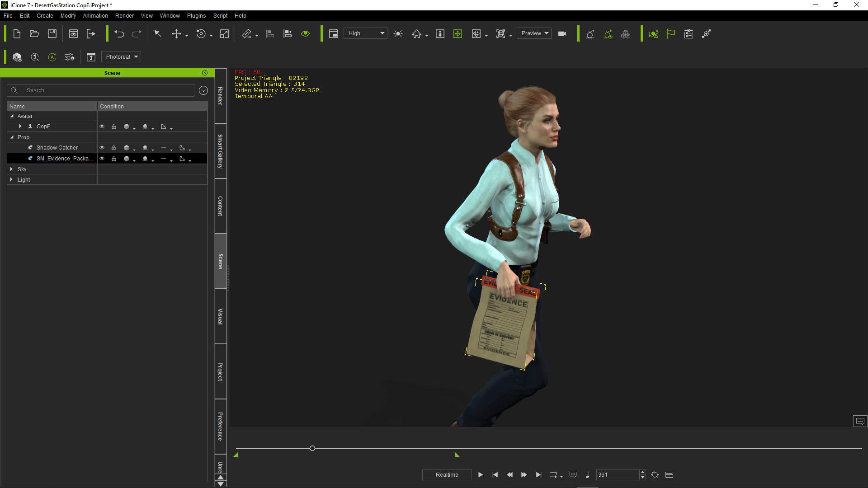Open the Preview mode dropdown
This screenshot has height=488, width=868.
[534, 33]
